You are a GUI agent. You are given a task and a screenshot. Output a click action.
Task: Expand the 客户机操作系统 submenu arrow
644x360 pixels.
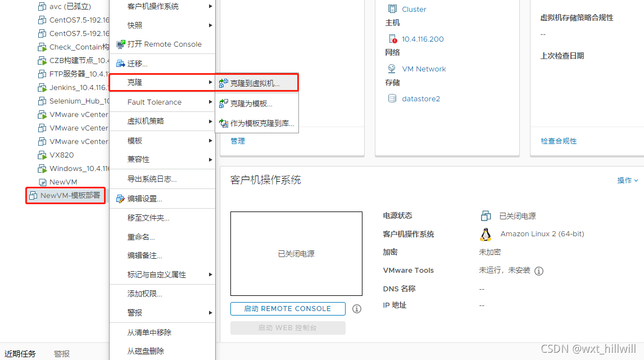210,6
